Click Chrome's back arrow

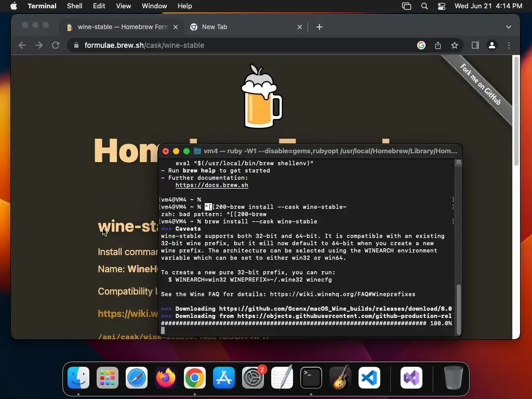point(22,45)
